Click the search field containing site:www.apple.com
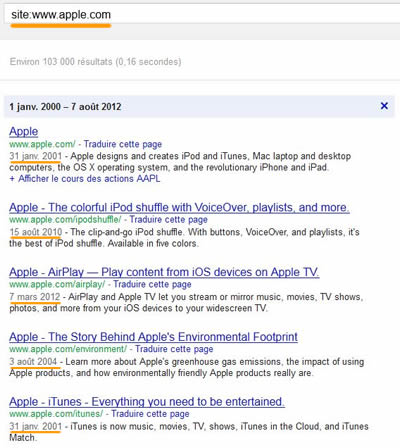Viewport: 400px width, 448px height. [x=202, y=15]
